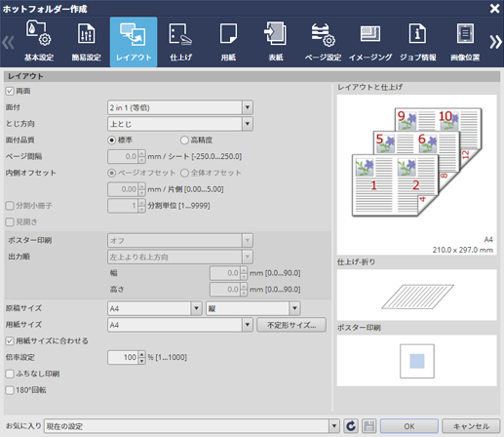This screenshot has width=504, height=437.
Task: Switch to the 画像位置 image position tab
Action: [x=465, y=42]
